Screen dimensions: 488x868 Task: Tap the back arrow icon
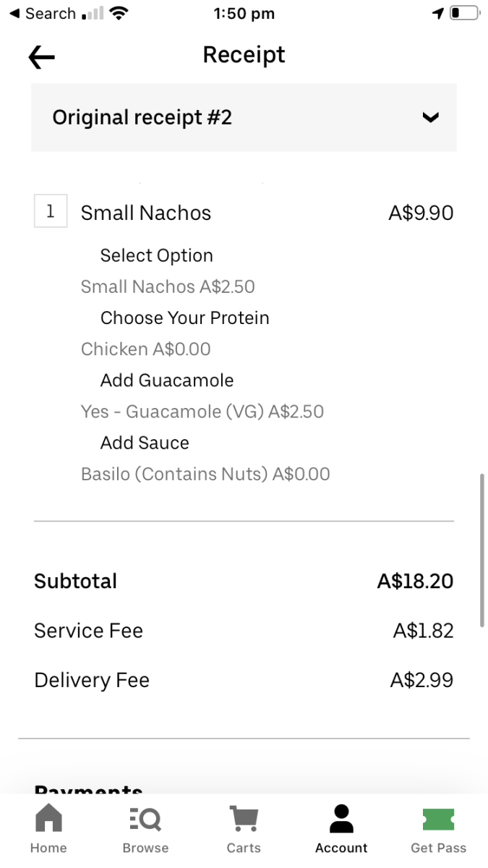(x=42, y=58)
